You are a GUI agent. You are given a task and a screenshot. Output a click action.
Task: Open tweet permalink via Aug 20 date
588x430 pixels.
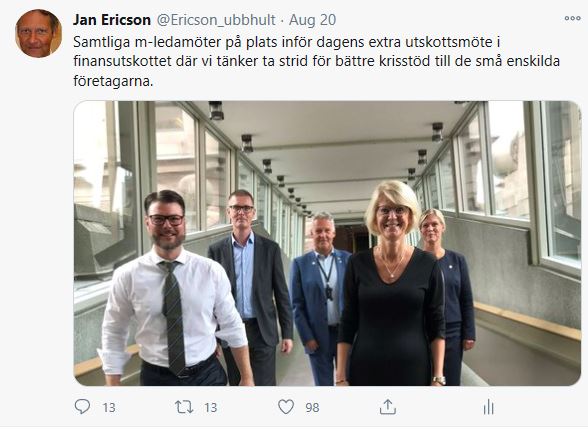click(312, 20)
